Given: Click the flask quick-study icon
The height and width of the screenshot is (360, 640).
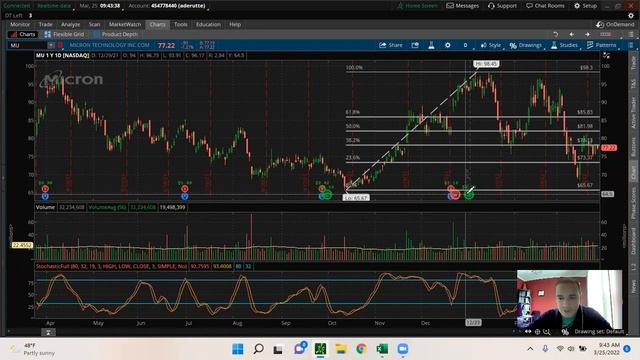Looking at the screenshot, I should pos(431,45).
